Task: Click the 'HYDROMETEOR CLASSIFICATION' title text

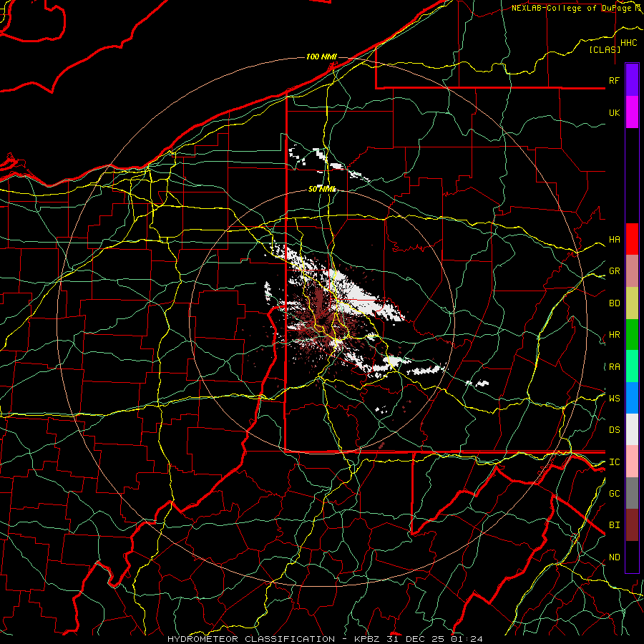Action: click(251, 639)
